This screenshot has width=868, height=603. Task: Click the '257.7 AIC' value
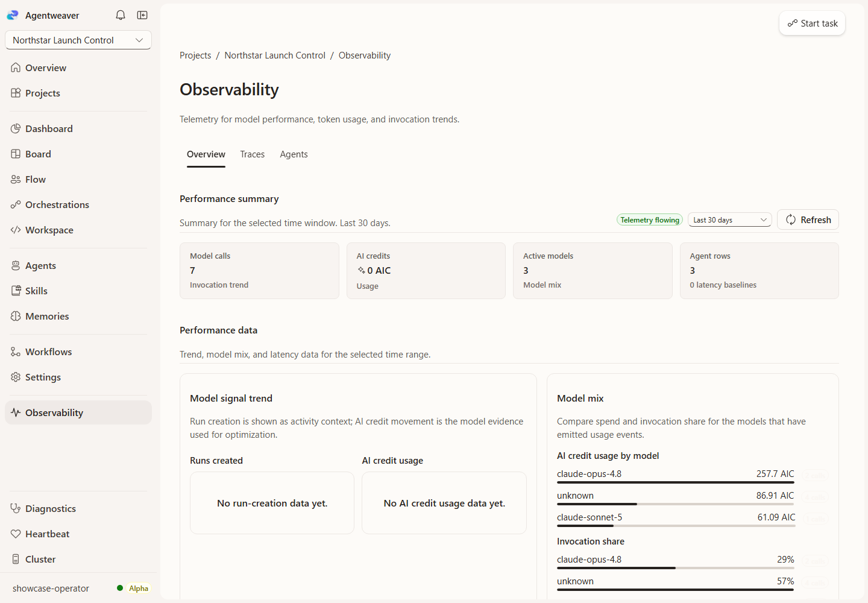775,474
